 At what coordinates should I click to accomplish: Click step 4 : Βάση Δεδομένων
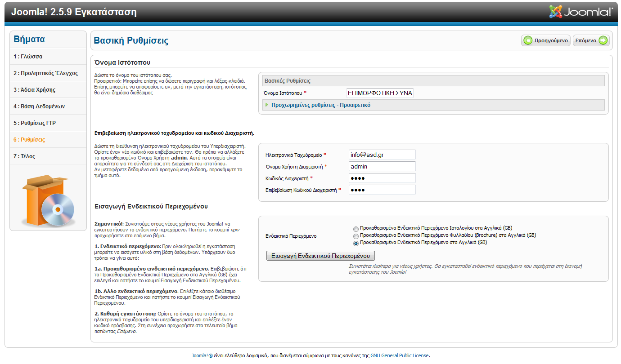pos(48,106)
